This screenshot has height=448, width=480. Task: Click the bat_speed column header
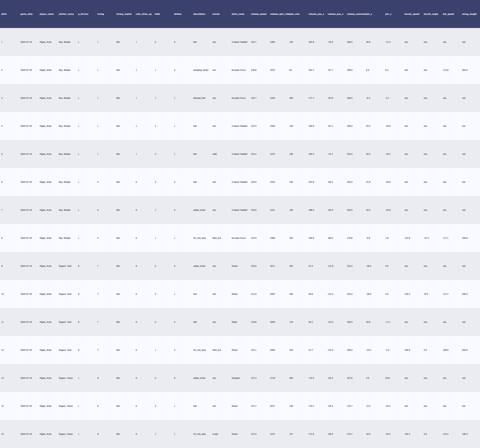pyautogui.click(x=448, y=14)
